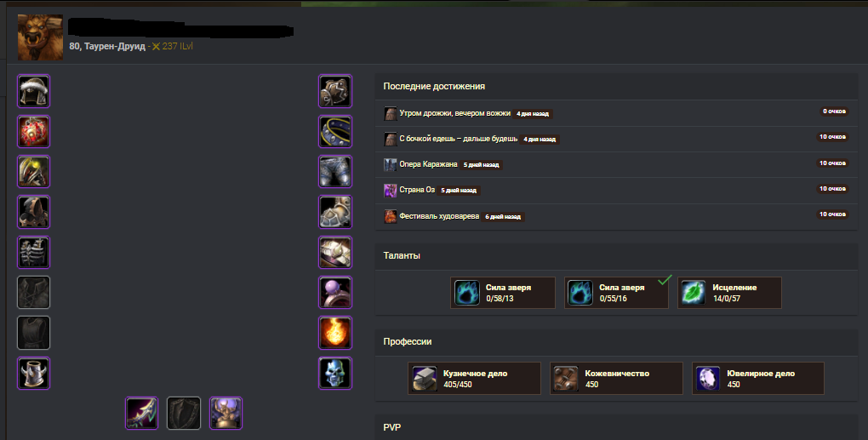Open the blue skull trinket slot icon
868x440 pixels.
(335, 373)
